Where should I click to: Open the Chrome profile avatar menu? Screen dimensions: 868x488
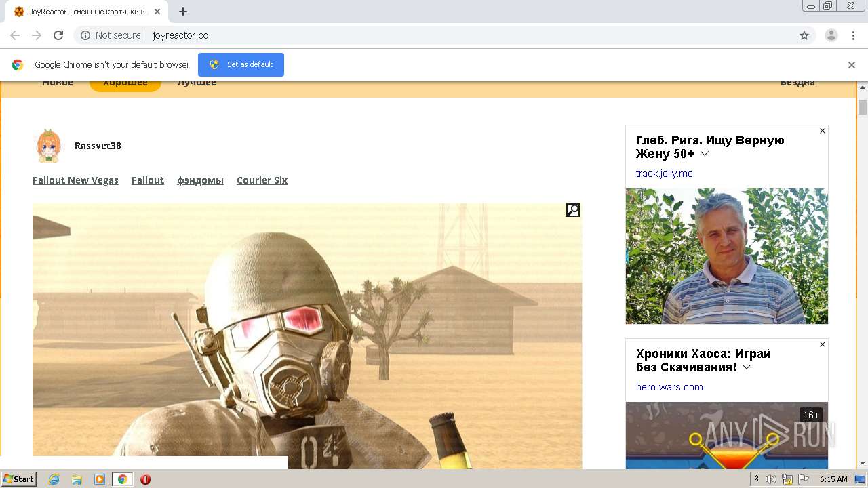[x=831, y=35]
